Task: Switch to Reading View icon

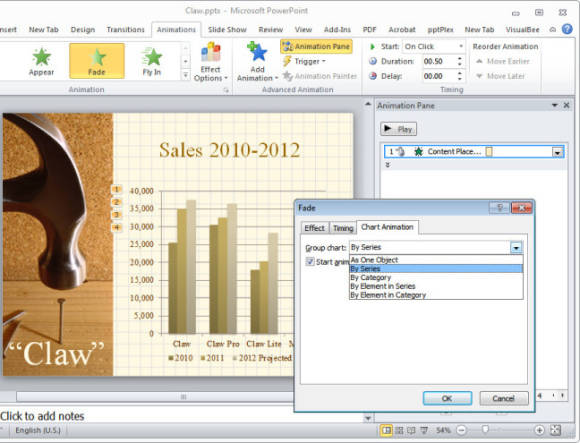Action: (411, 430)
